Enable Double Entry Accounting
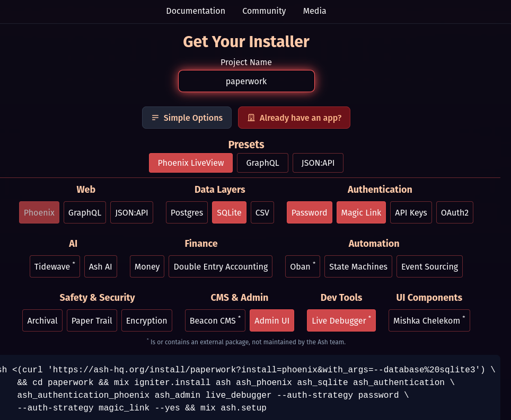Screen dimensions: 511x420 (221, 266)
